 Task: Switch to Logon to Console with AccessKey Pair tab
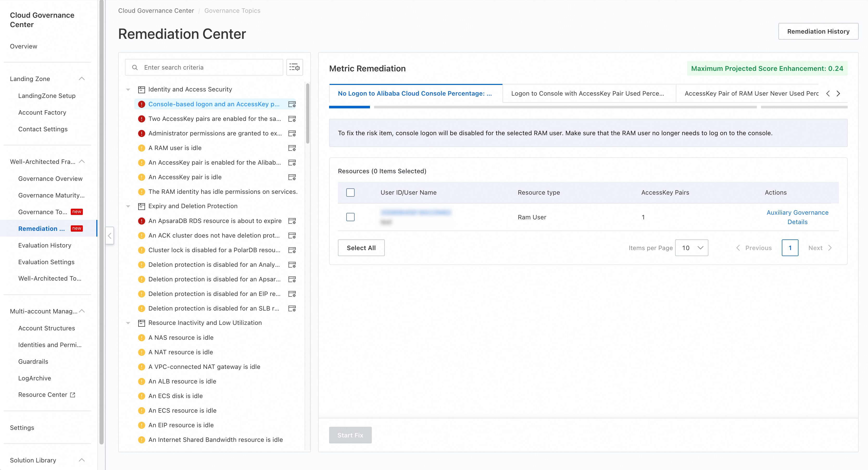pos(587,93)
